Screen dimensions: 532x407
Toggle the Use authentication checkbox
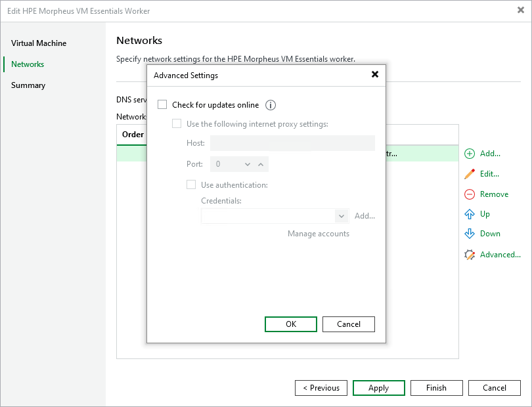191,184
